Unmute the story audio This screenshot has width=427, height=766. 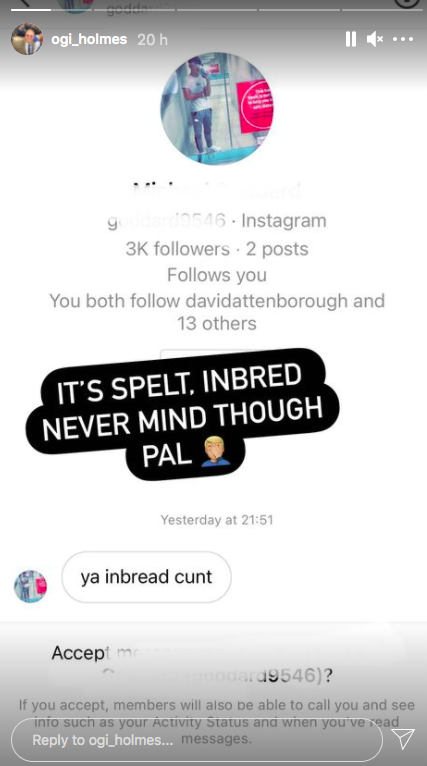pyautogui.click(x=375, y=39)
